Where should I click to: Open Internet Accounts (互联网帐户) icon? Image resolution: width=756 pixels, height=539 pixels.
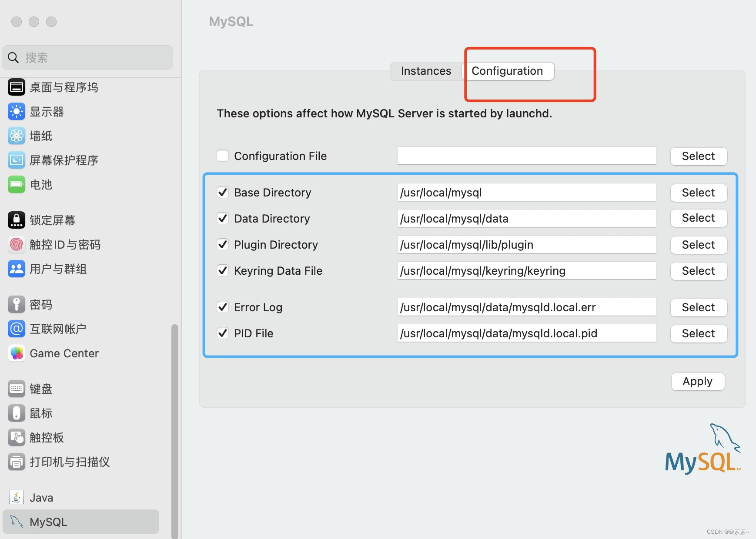[17, 329]
